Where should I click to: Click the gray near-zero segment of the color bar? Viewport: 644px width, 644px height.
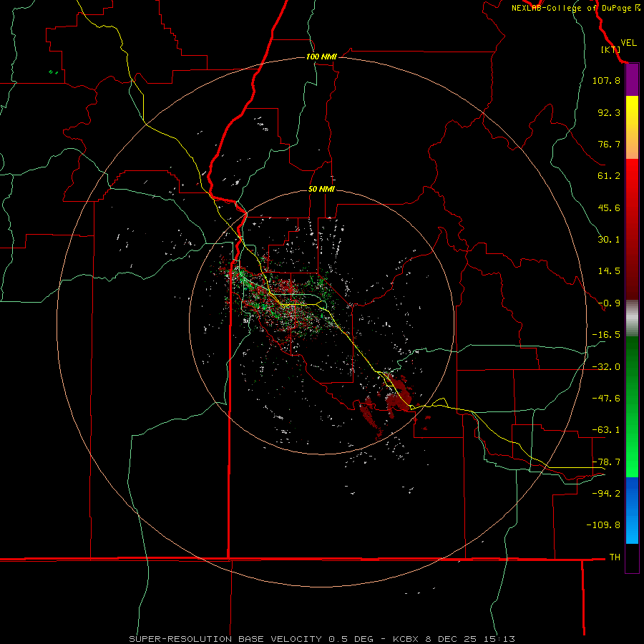(632, 318)
